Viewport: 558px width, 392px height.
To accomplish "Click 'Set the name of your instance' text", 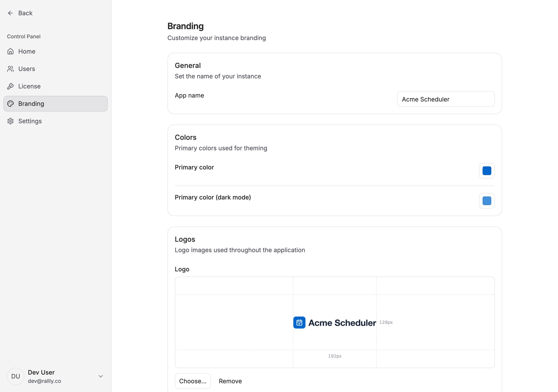I will tap(218, 76).
